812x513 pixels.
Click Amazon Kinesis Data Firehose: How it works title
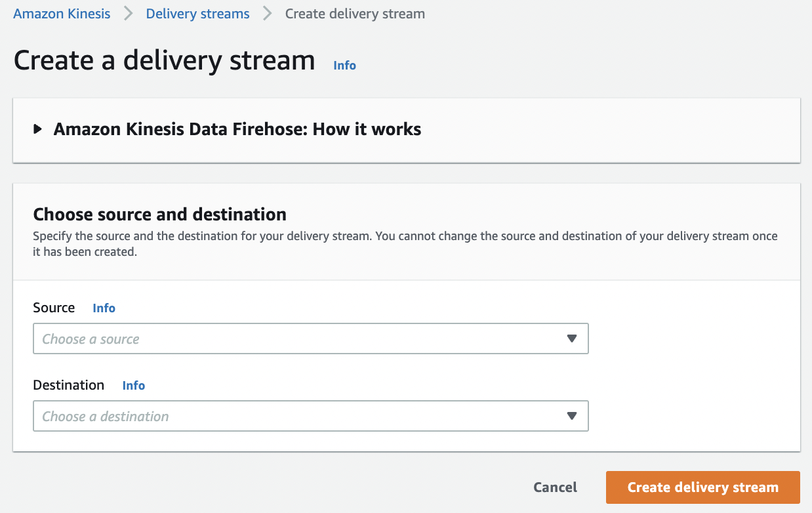tap(237, 129)
